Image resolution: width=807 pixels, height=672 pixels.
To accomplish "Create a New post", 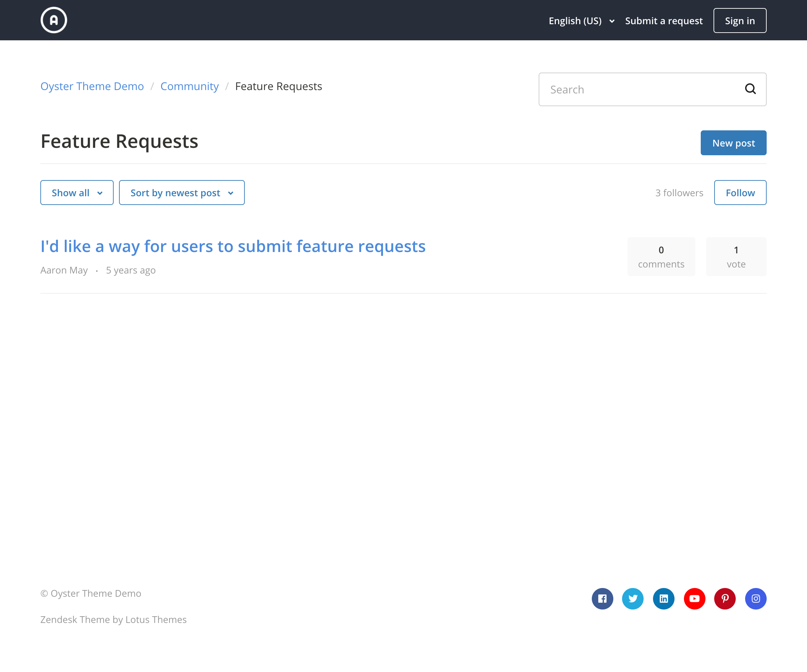I will [733, 143].
